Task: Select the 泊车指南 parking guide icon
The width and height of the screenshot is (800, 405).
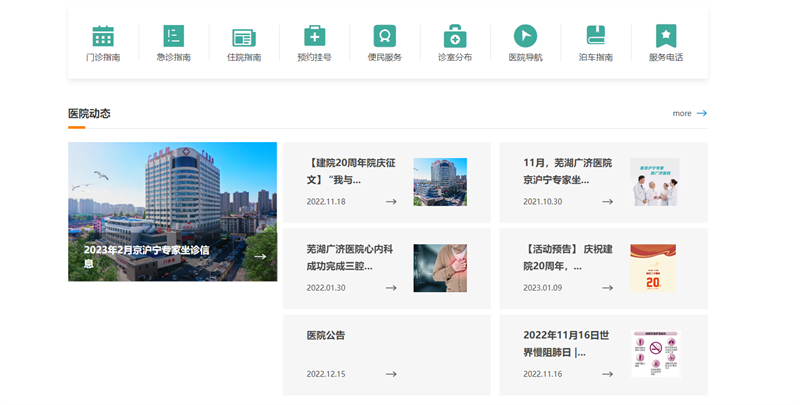Action: tap(596, 36)
